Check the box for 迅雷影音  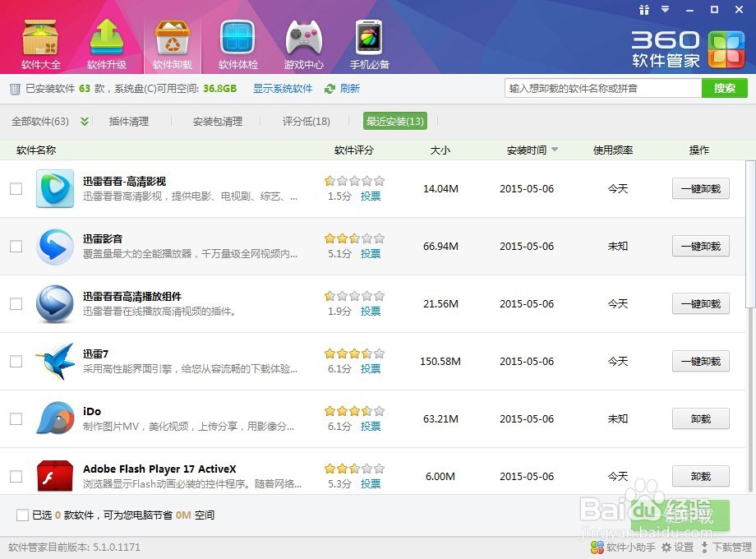pos(16,247)
